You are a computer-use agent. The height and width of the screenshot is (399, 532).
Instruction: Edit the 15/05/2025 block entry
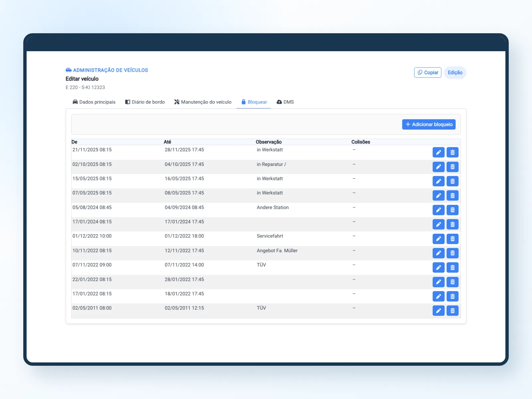tap(439, 181)
